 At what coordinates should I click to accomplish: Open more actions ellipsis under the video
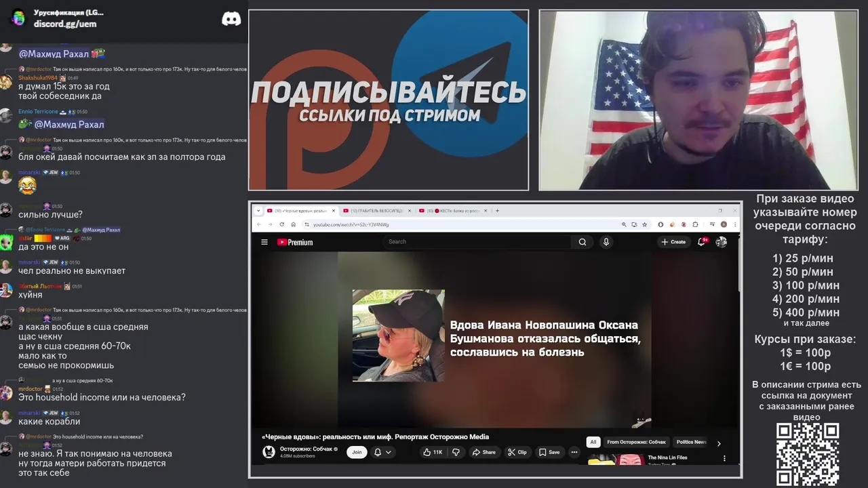pyautogui.click(x=574, y=452)
